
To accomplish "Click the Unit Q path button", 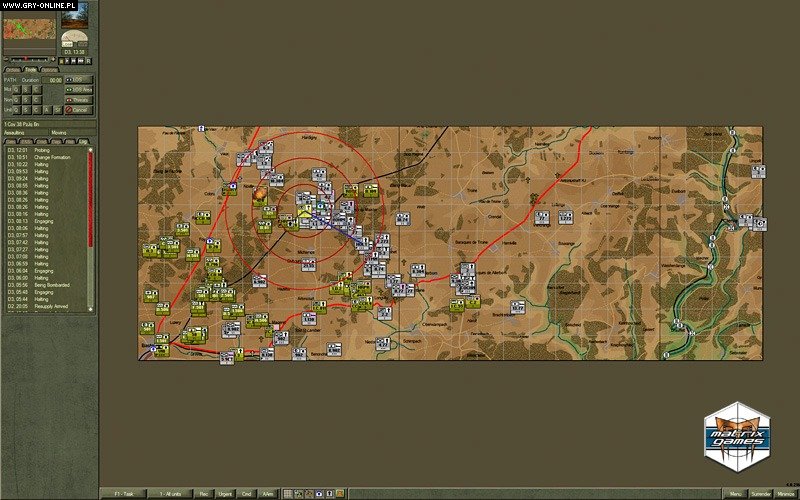I will pos(16,110).
